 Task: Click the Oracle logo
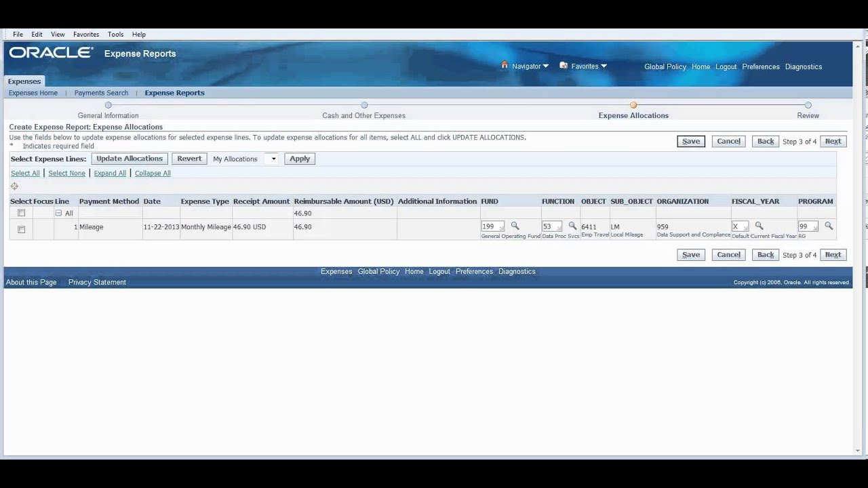tap(51, 53)
